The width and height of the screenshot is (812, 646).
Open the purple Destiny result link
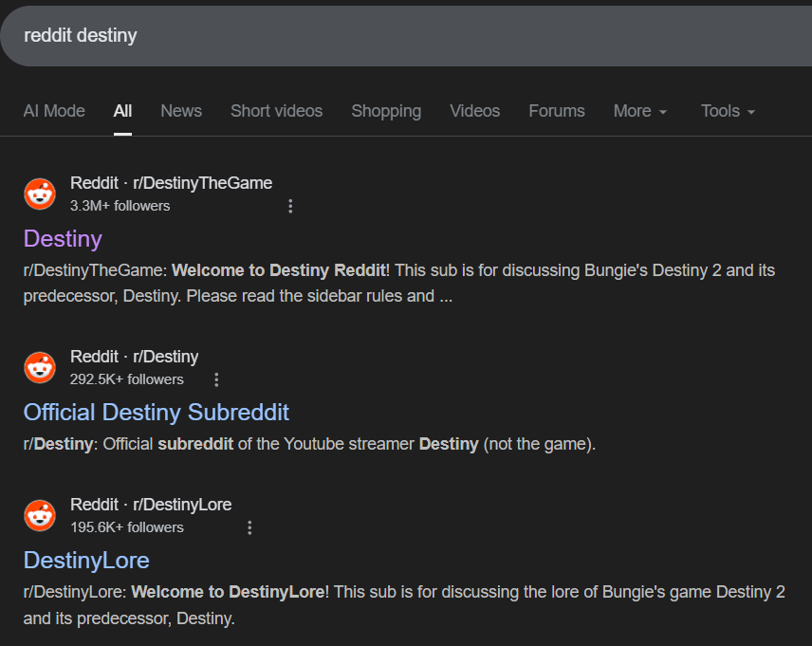[x=63, y=239]
